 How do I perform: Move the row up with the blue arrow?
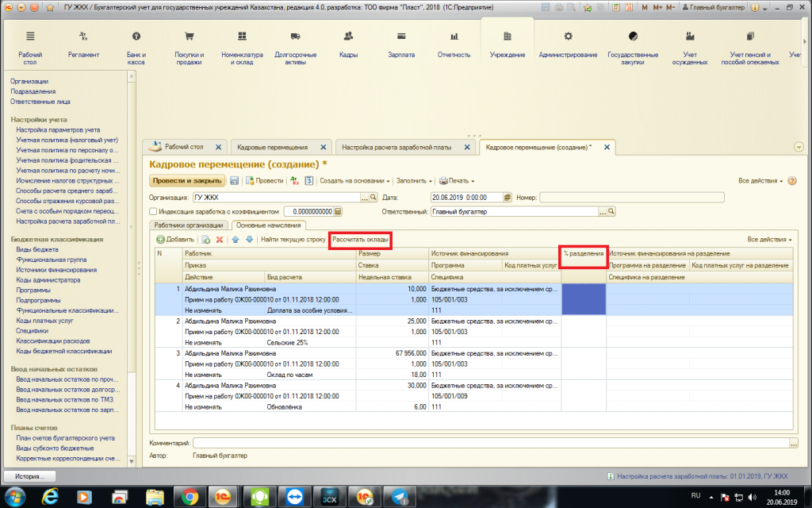(x=235, y=239)
